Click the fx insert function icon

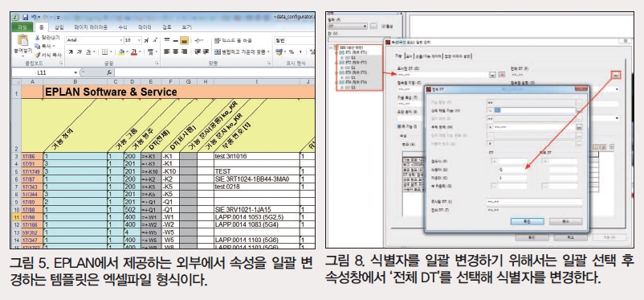click(109, 72)
